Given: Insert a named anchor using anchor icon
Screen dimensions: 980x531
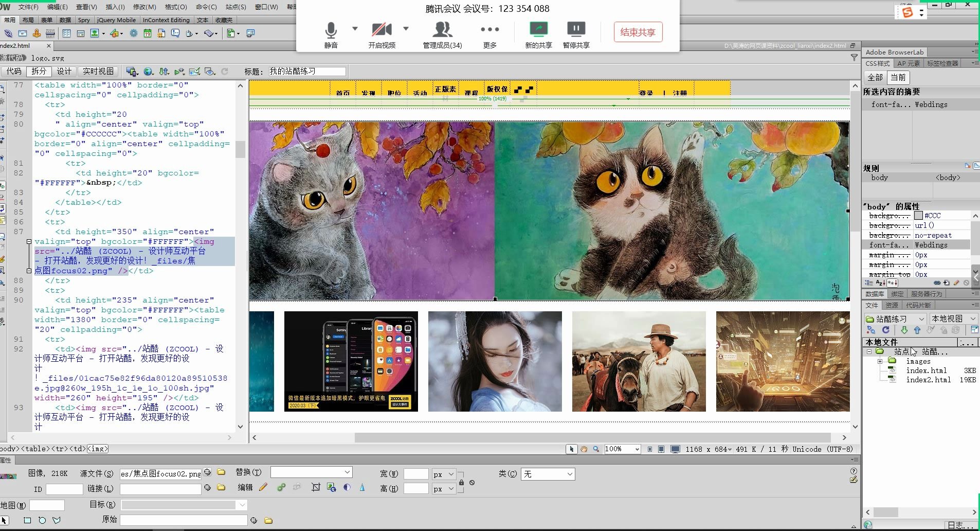Looking at the screenshot, I should point(37,33).
